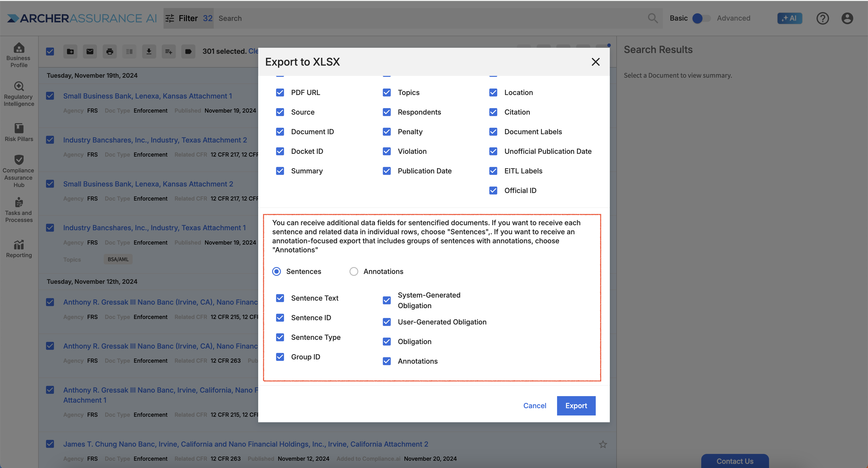Open the user account icon
Image resolution: width=868 pixels, height=468 pixels.
click(x=847, y=18)
